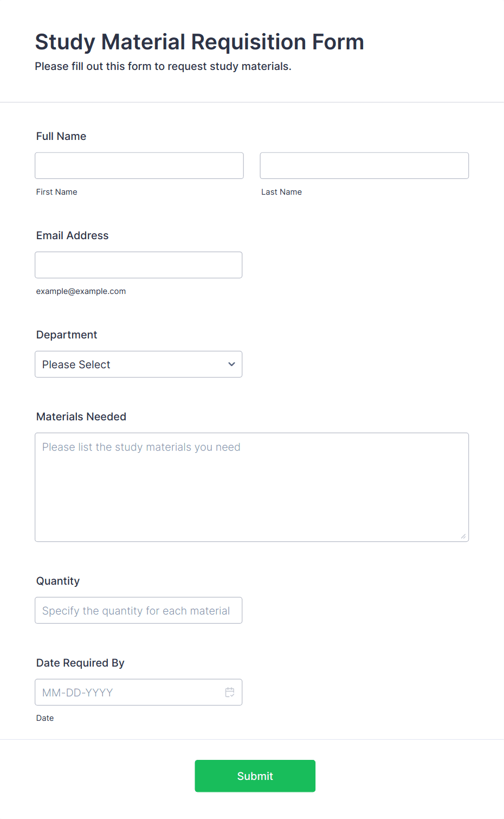Submit the requisition form

point(255,776)
